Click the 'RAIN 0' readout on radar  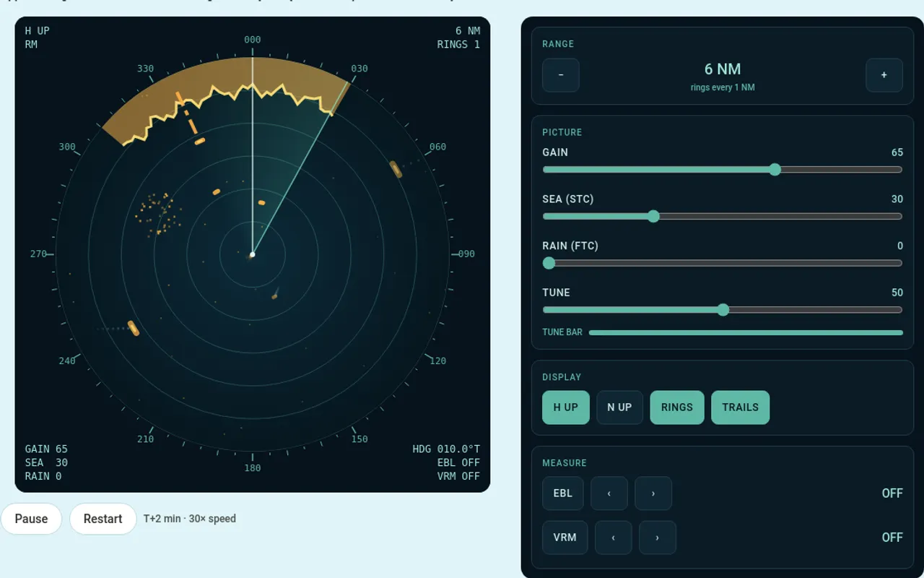click(x=43, y=476)
